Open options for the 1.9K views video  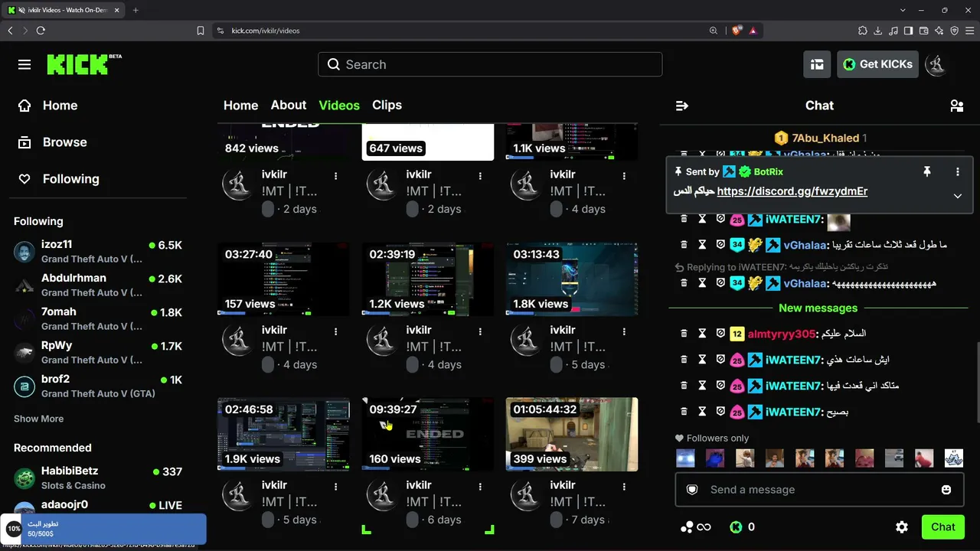coord(335,487)
